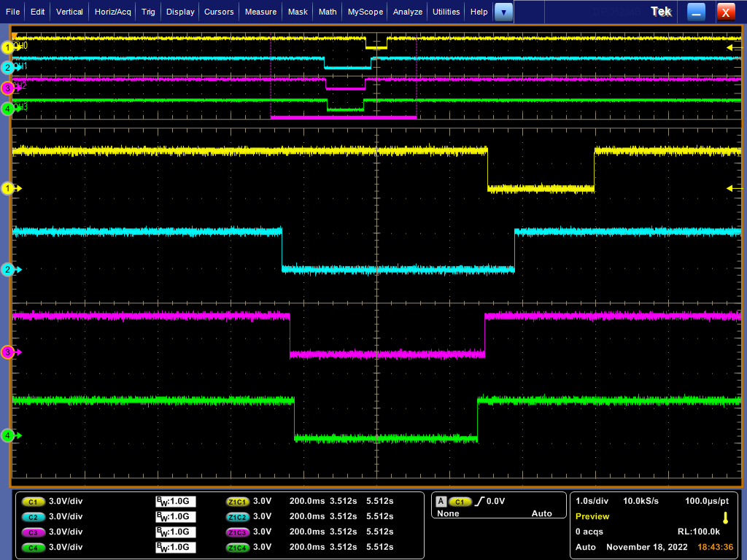Click the C1 channel badge

pos(33,502)
